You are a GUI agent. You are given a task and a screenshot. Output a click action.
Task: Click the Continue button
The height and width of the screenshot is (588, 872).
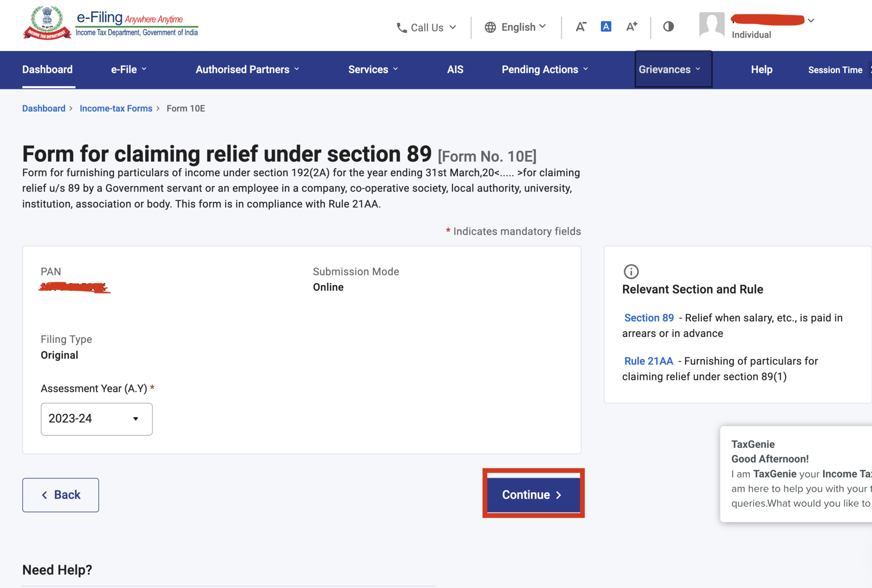tap(533, 494)
